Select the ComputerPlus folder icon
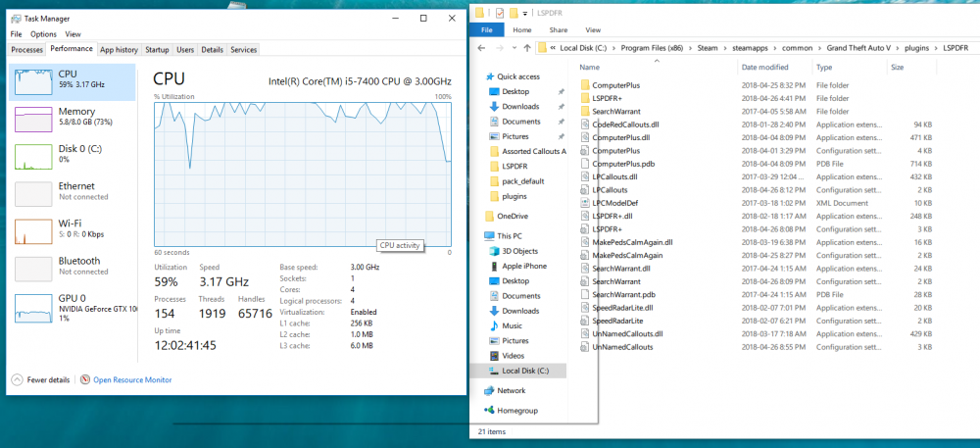The width and height of the screenshot is (980, 448). pos(585,85)
